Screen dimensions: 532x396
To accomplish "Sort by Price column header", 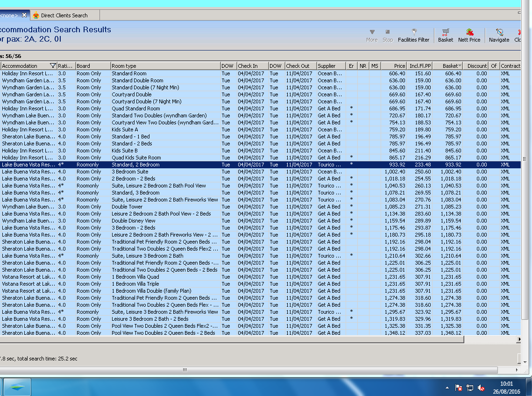I will click(x=394, y=65).
